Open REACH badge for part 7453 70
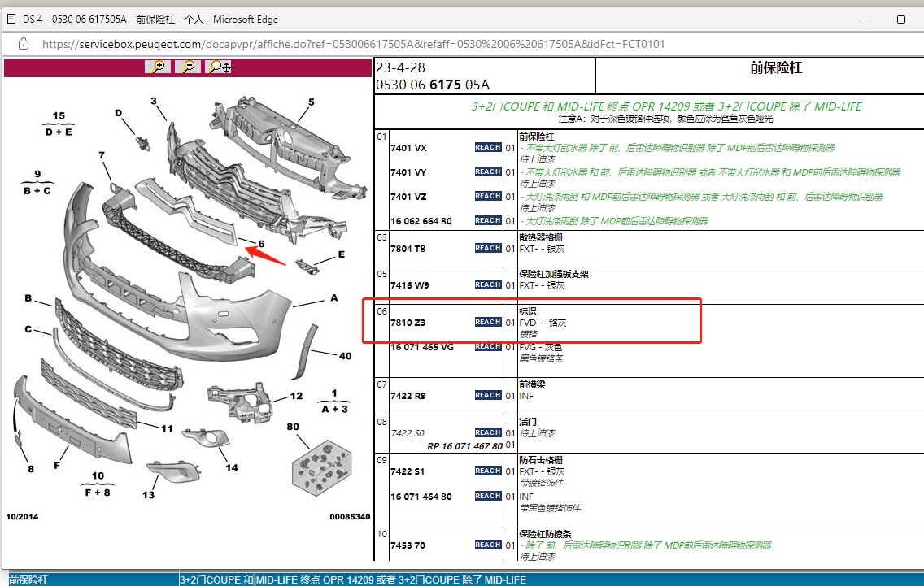 (x=488, y=545)
